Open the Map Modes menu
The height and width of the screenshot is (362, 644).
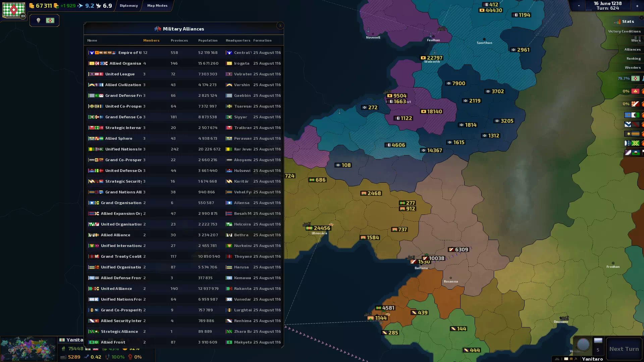[x=157, y=6]
